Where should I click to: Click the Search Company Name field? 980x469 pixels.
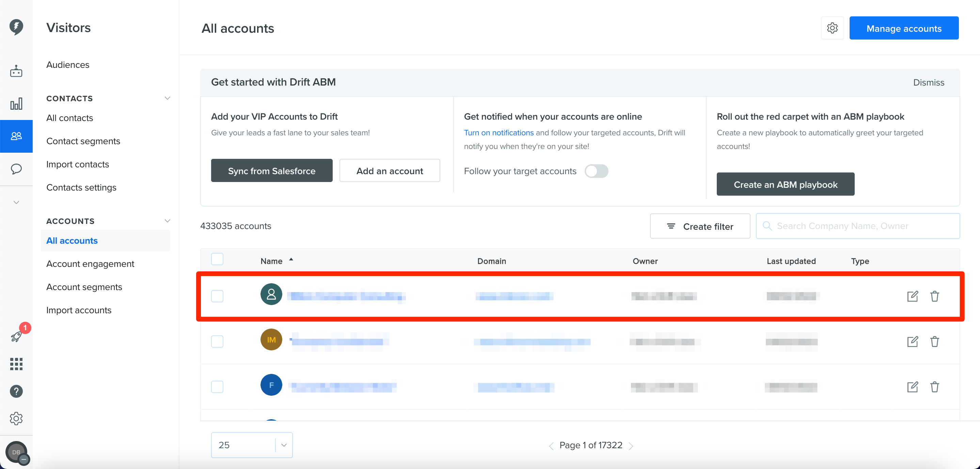(x=858, y=226)
